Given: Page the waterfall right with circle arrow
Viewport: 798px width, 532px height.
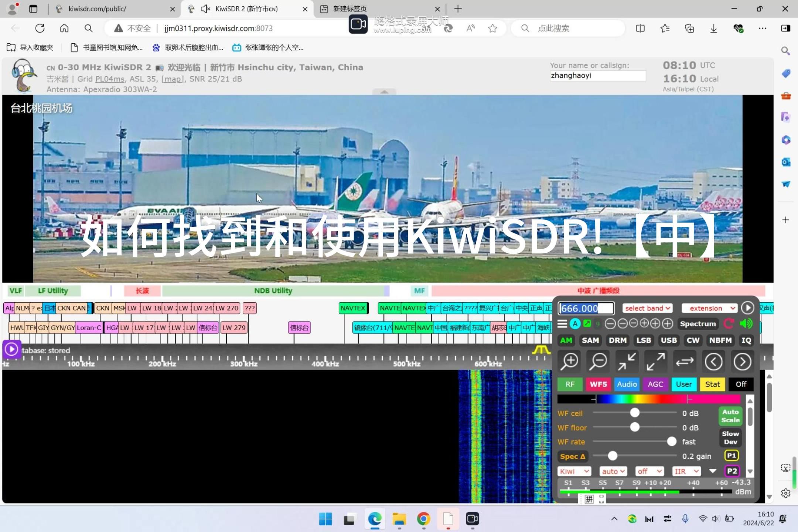Looking at the screenshot, I should [742, 362].
